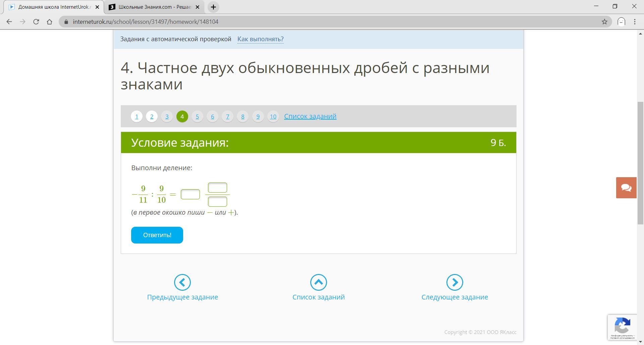The image size is (644, 345).
Task: Go to task number 5
Action: pyautogui.click(x=197, y=117)
